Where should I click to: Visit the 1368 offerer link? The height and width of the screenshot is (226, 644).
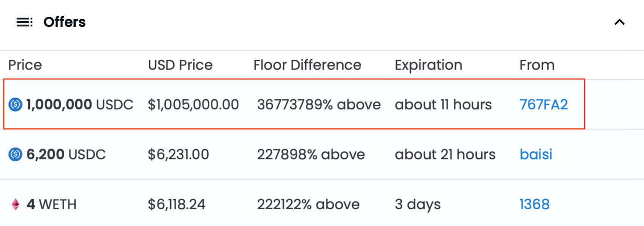coord(534,204)
